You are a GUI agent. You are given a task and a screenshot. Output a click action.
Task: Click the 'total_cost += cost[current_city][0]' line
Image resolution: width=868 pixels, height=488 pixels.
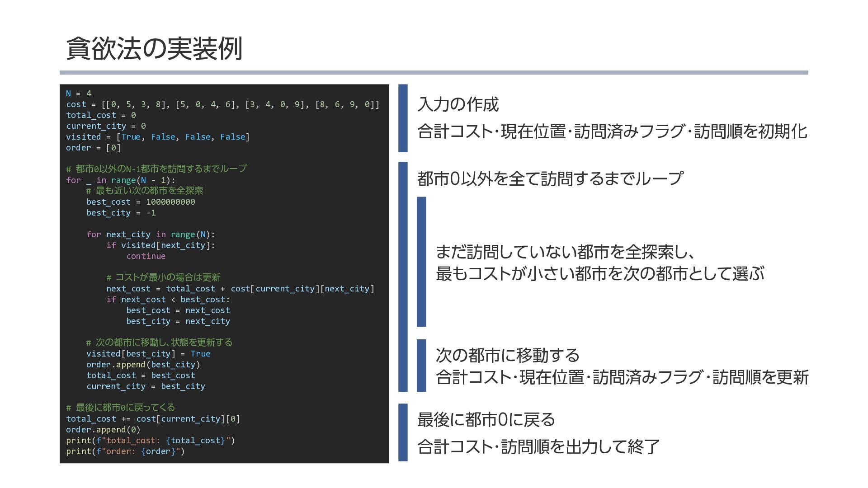pyautogui.click(x=153, y=419)
